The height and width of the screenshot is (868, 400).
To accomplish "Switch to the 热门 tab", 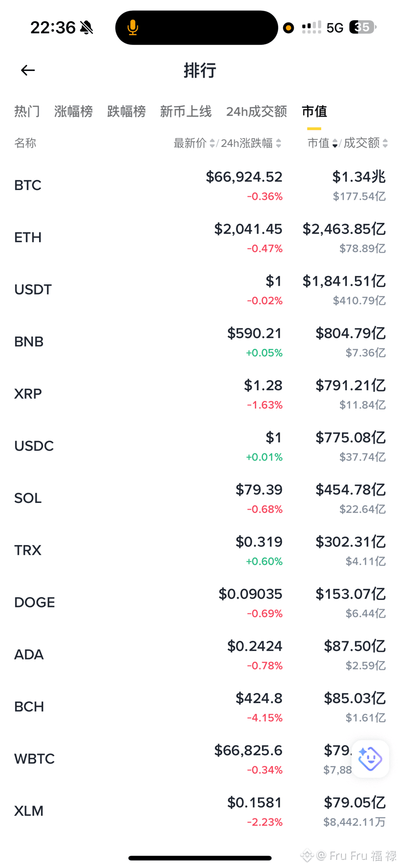I will point(27,112).
